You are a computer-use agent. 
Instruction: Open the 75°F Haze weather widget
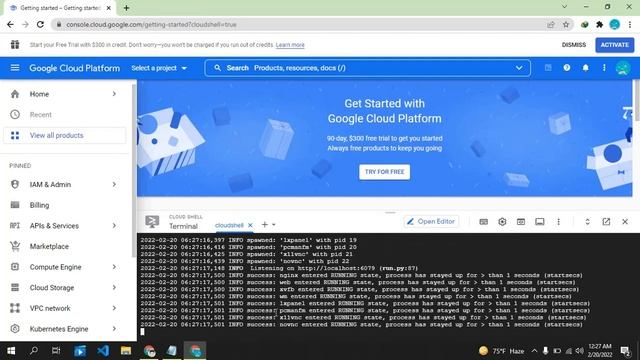pyautogui.click(x=501, y=351)
